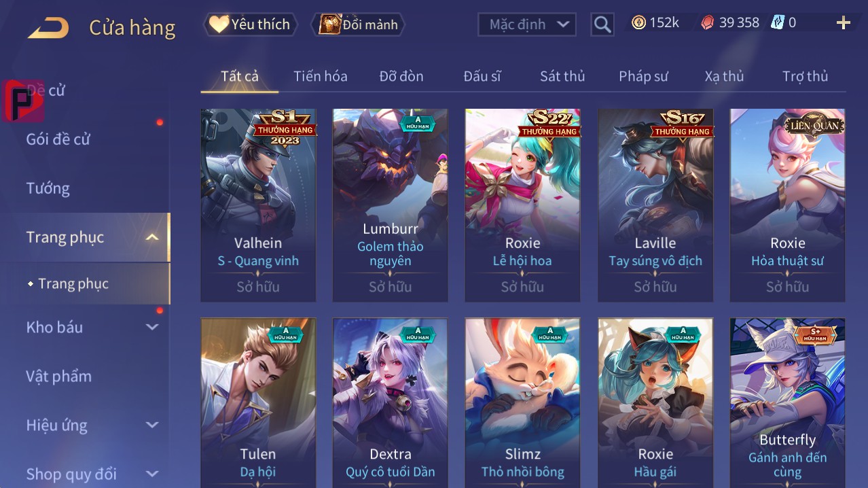Tap the plus icon to add currency
868x488 pixels.
point(844,23)
